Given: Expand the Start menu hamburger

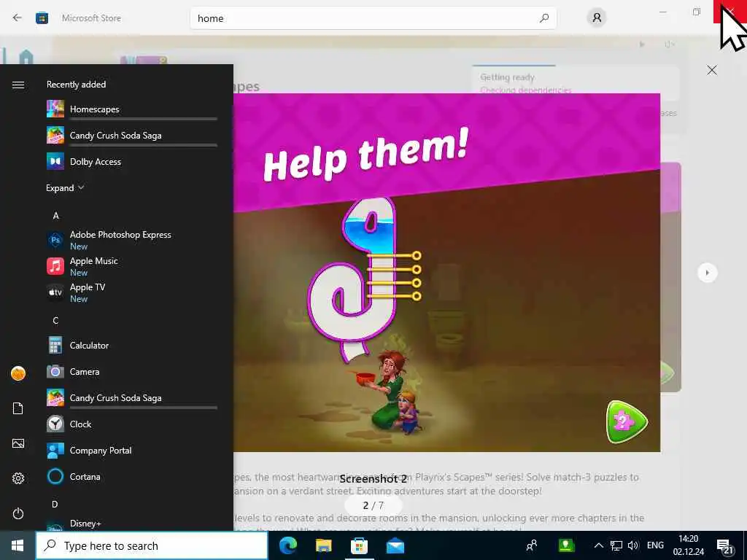Looking at the screenshot, I should coord(18,85).
